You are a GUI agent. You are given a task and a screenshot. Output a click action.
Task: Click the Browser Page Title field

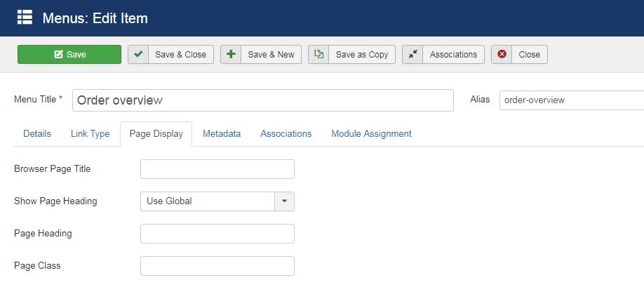tap(217, 169)
